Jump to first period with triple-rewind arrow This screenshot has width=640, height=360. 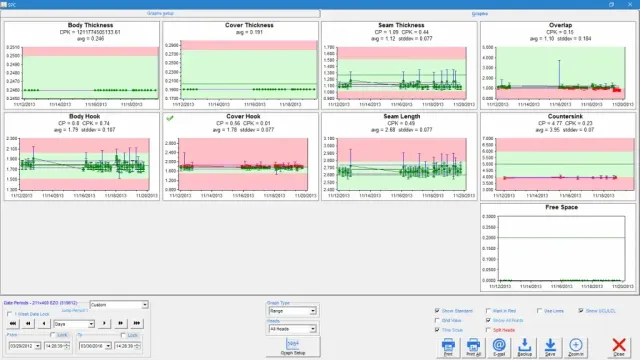click(13, 323)
